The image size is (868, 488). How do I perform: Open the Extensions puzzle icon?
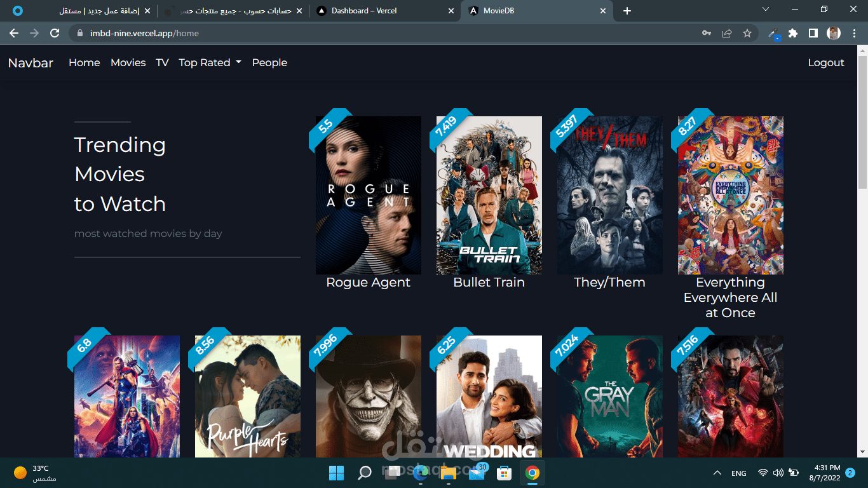click(793, 33)
